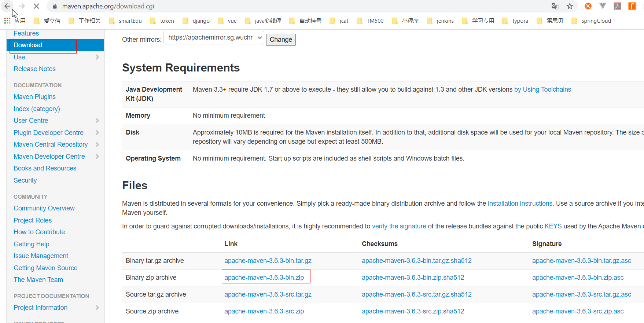
Task: Open the Features menu item
Action: pyautogui.click(x=26, y=33)
